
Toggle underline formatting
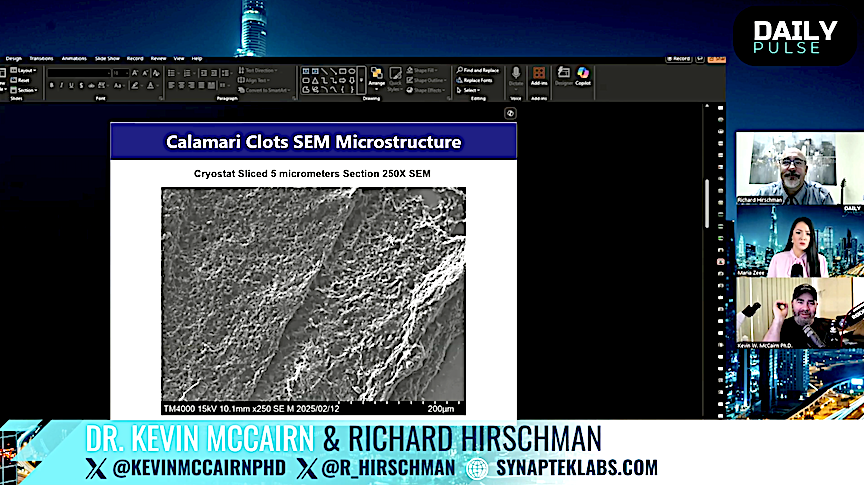71,86
